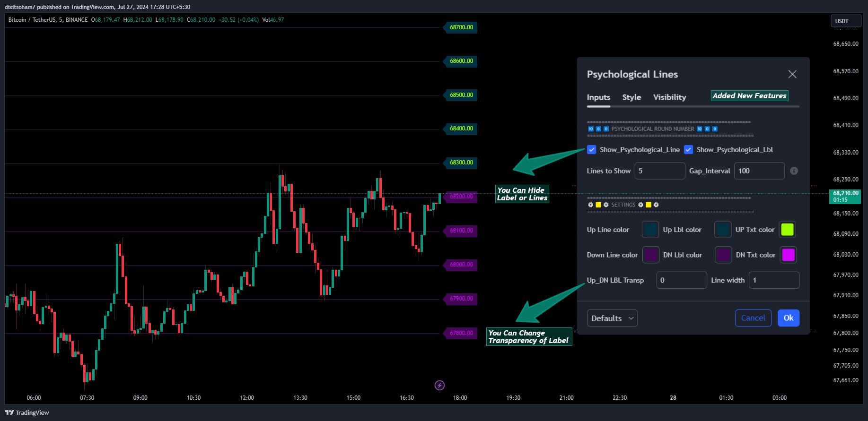Open the UP Txt color swatch

pyautogui.click(x=788, y=230)
